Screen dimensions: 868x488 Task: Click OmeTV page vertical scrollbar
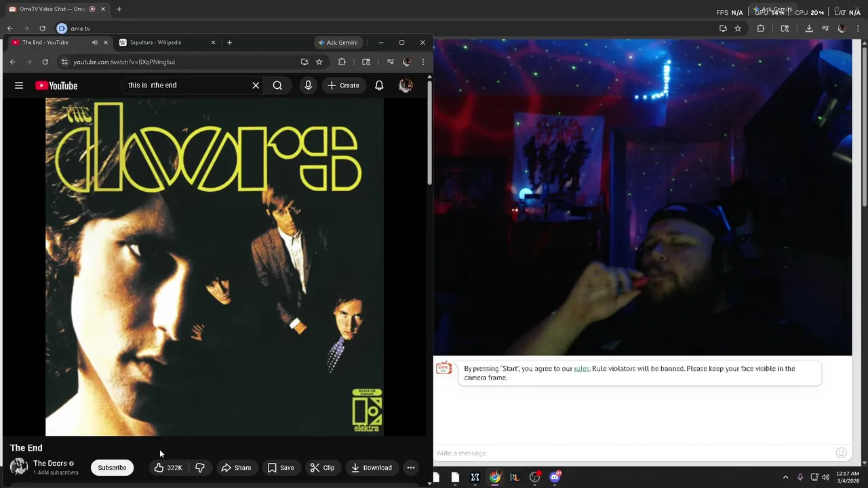pos(865,126)
